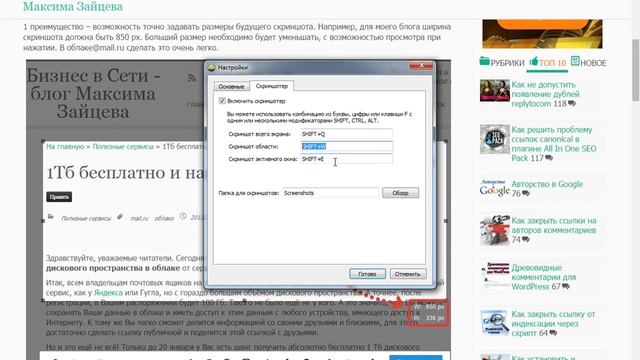This screenshot has width=640, height=360.
Task: Open link Как закрыть ссылки на авторов комментариев
Action: pyautogui.click(x=554, y=225)
